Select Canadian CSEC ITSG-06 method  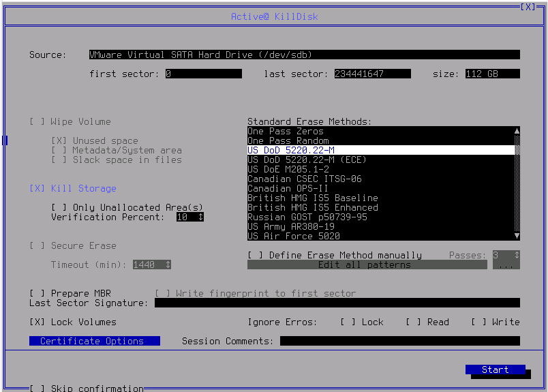coord(381,179)
